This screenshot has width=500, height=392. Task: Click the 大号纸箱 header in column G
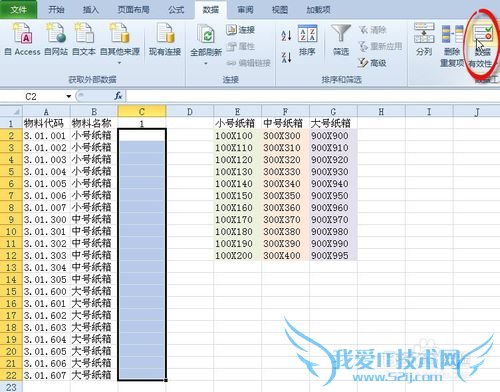(x=333, y=123)
